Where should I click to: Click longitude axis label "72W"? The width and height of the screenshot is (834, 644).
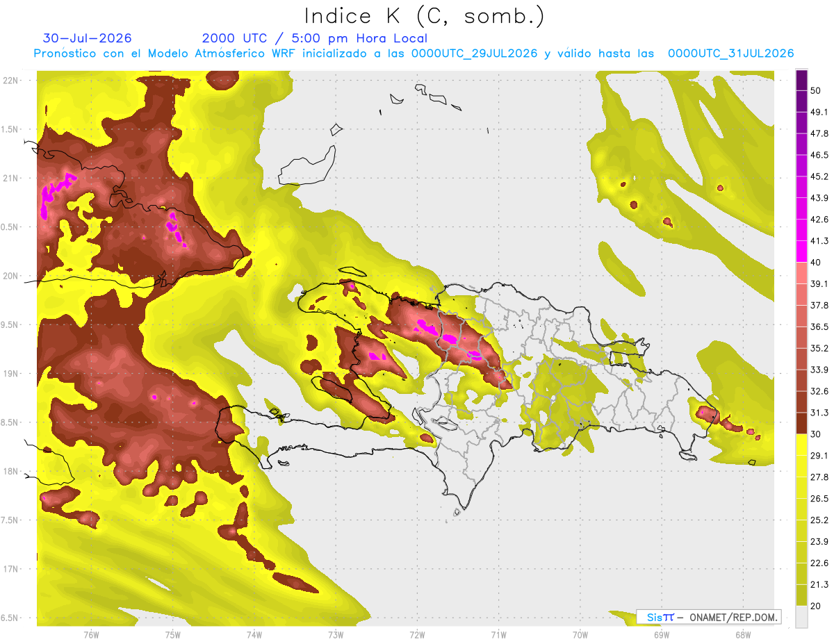click(x=417, y=635)
